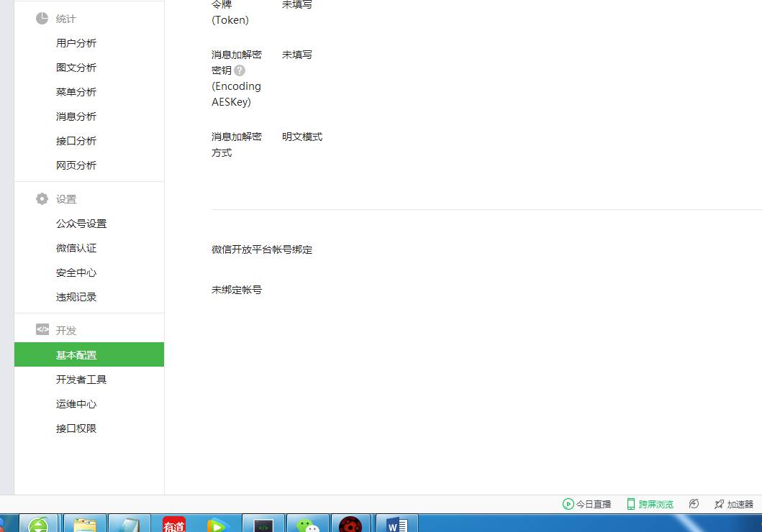Open the 360 browser in the taskbar
Viewport: 762px width, 532px height.
[38, 524]
